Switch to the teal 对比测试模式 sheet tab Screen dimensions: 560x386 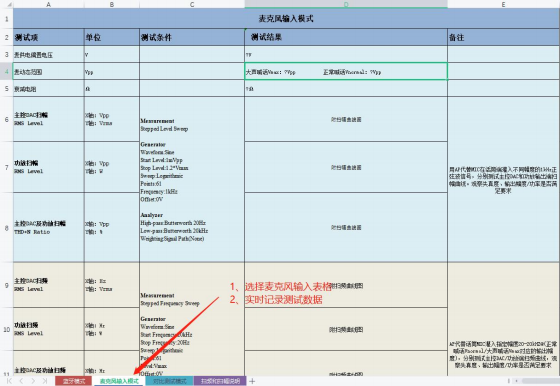170,381
